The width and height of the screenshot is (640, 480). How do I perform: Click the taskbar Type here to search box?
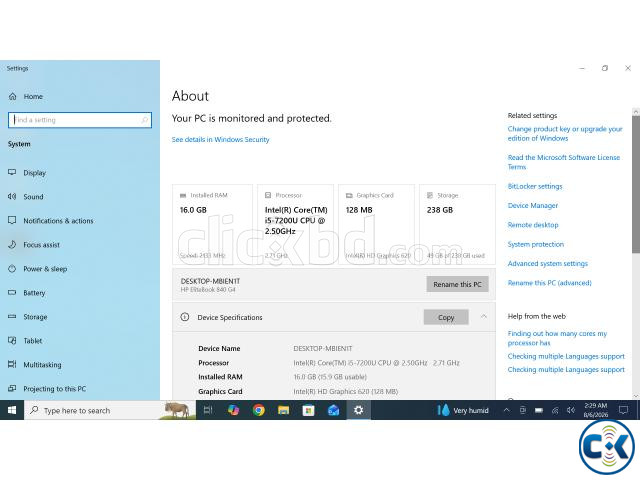[110, 410]
